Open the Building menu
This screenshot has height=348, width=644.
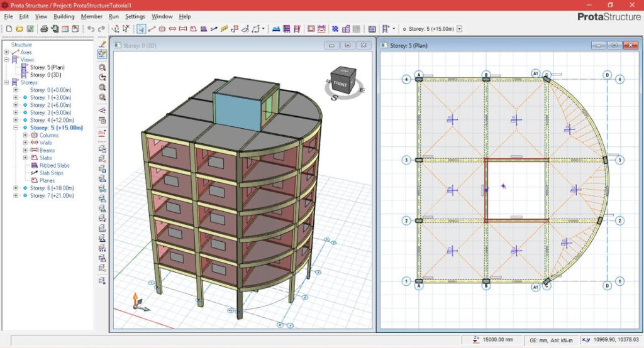tap(64, 16)
